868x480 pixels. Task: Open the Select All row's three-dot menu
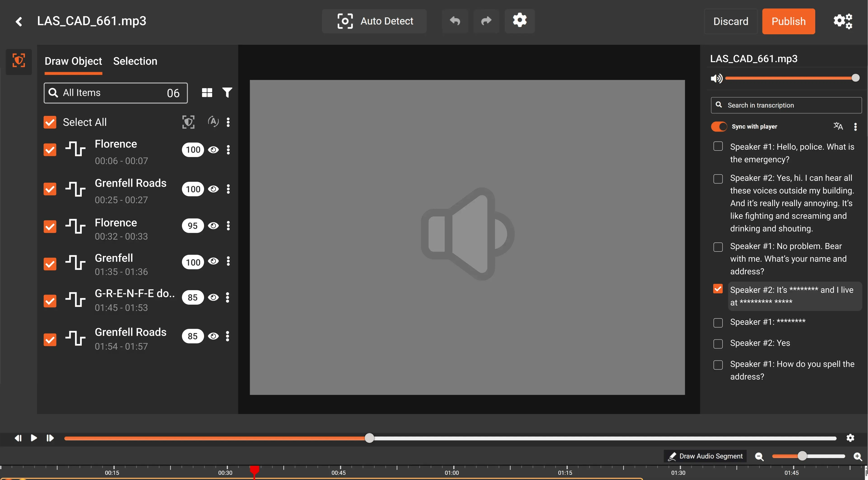pyautogui.click(x=228, y=122)
